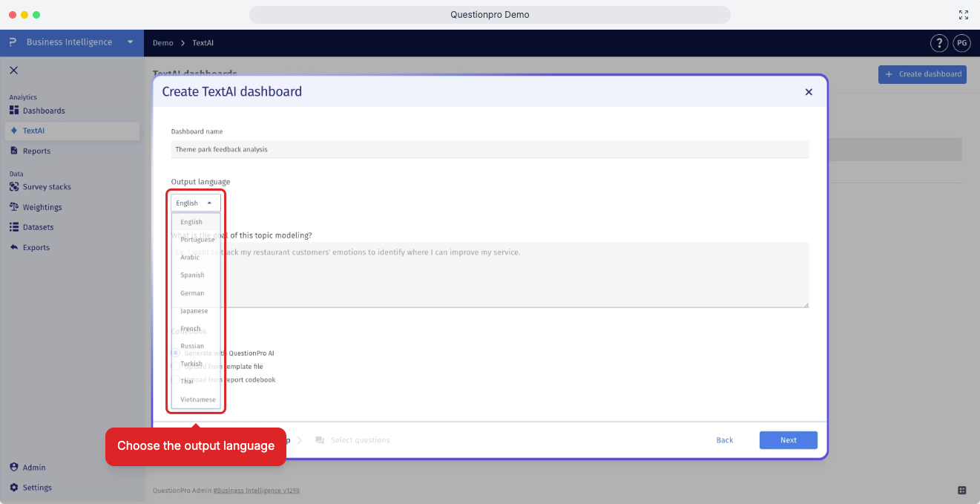Click the Select questions step
Screen dimensions: 980x504
pyautogui.click(x=352, y=440)
